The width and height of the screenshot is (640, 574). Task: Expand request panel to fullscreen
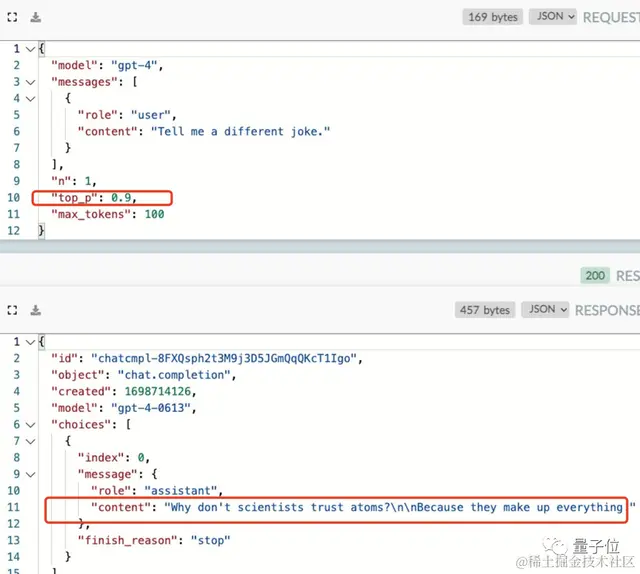tap(12, 17)
